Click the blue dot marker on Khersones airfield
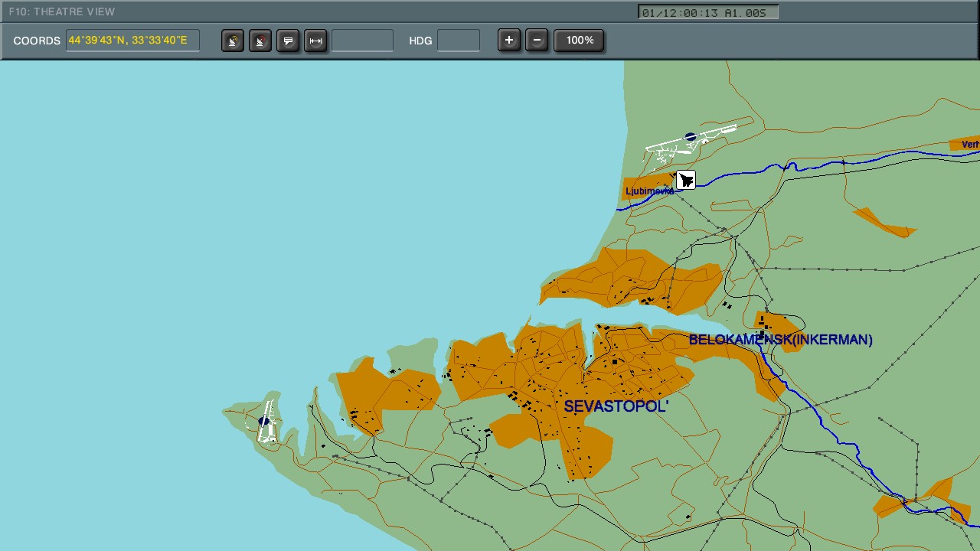The height and width of the screenshot is (551, 980). (264, 422)
